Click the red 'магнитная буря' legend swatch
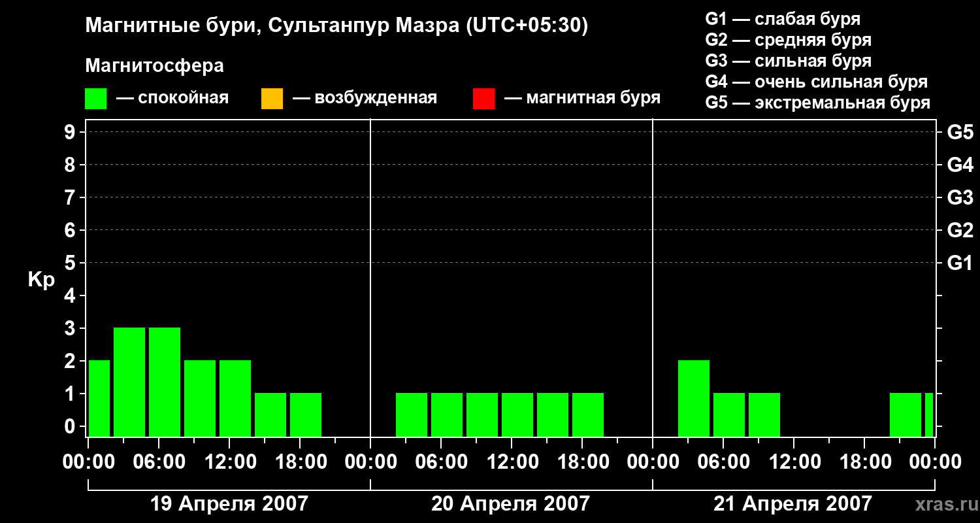 click(483, 99)
